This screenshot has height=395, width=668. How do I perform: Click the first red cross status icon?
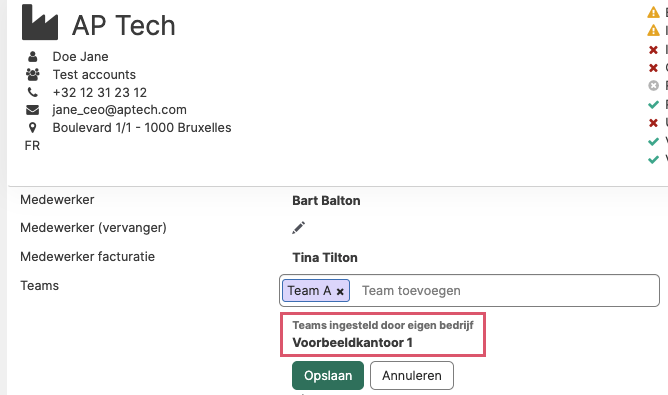click(x=653, y=50)
